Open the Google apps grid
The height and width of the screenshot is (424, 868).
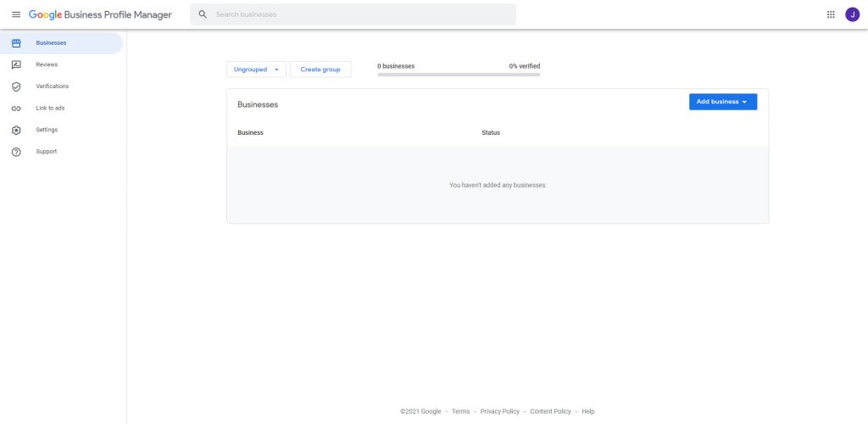[x=831, y=14]
